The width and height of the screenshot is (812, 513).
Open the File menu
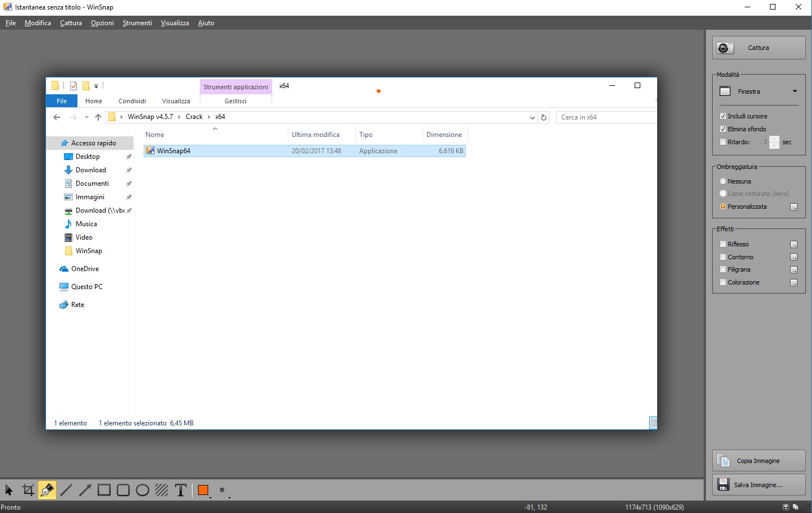coord(11,23)
